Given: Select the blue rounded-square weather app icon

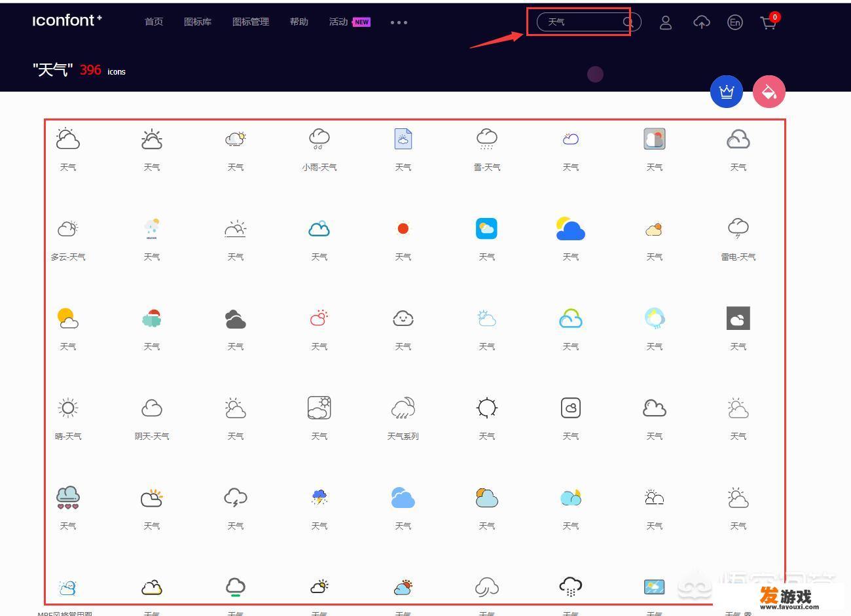Looking at the screenshot, I should 487,228.
